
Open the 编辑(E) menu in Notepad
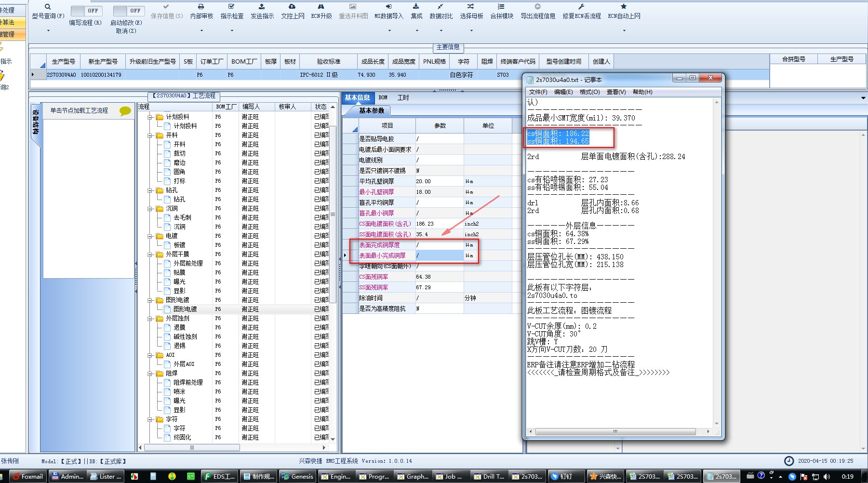point(563,92)
